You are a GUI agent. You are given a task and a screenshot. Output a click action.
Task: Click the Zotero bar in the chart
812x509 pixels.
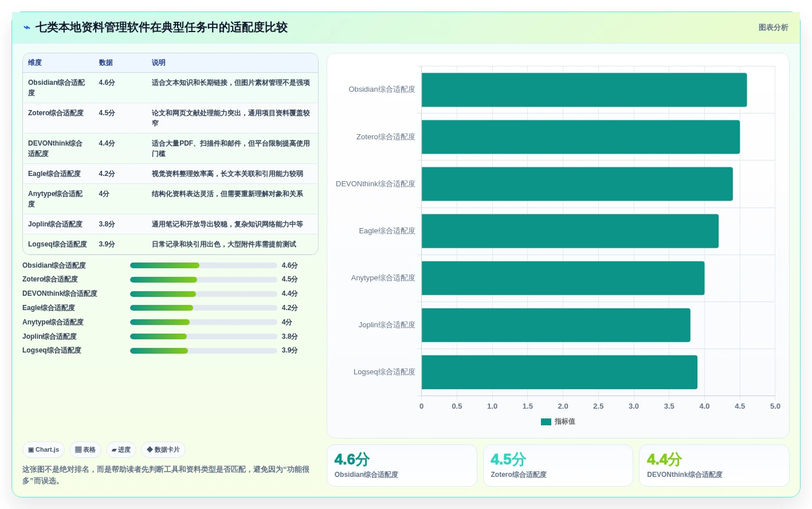[x=580, y=137]
